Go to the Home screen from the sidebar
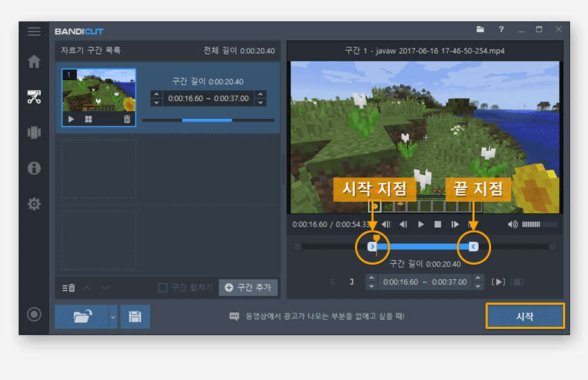 [x=34, y=61]
